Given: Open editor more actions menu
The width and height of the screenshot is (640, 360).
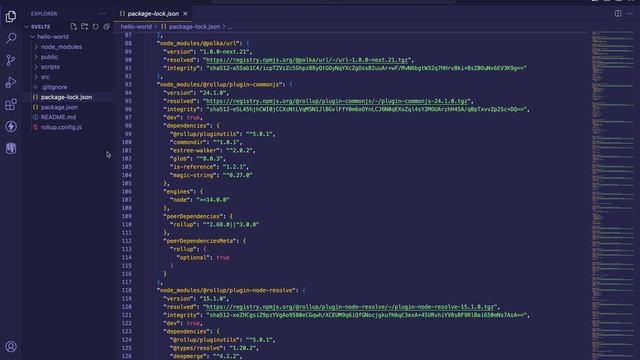Looking at the screenshot, I should (x=630, y=13).
